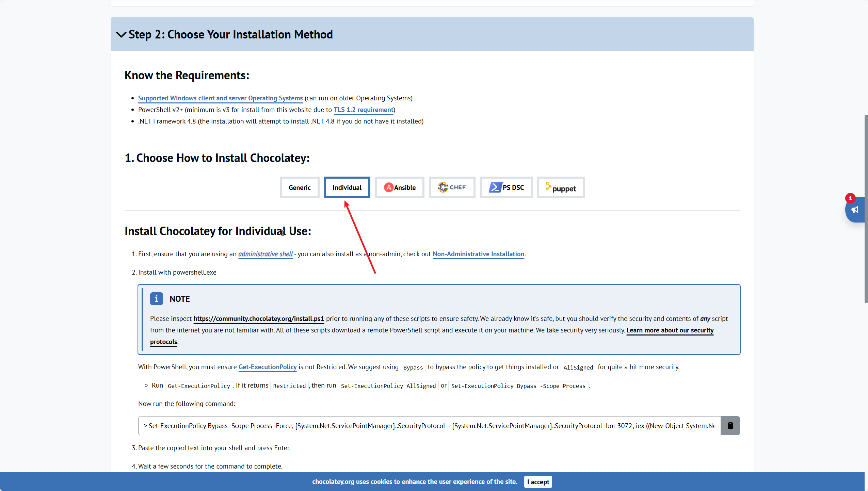Open Supported Windows client and server link
The width and height of the screenshot is (868, 491).
click(x=220, y=98)
